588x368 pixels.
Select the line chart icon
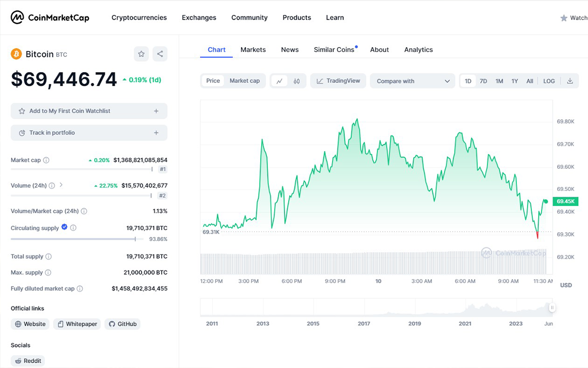[x=279, y=81]
